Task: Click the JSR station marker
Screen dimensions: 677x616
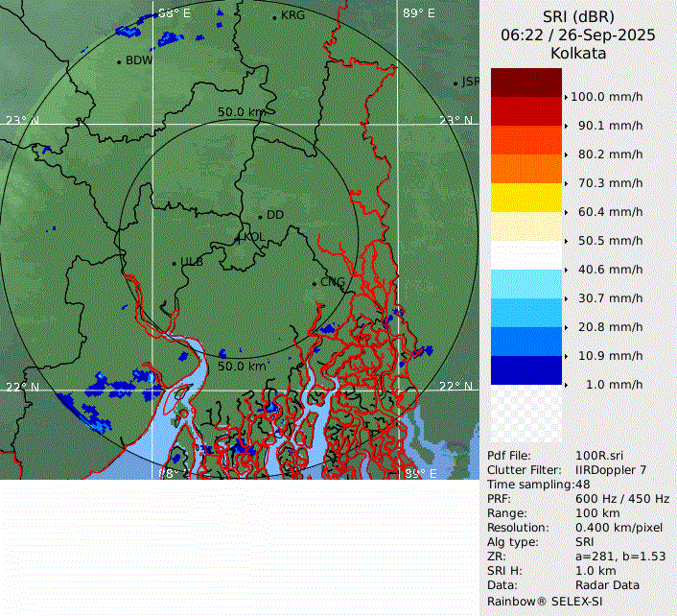Action: [456, 83]
